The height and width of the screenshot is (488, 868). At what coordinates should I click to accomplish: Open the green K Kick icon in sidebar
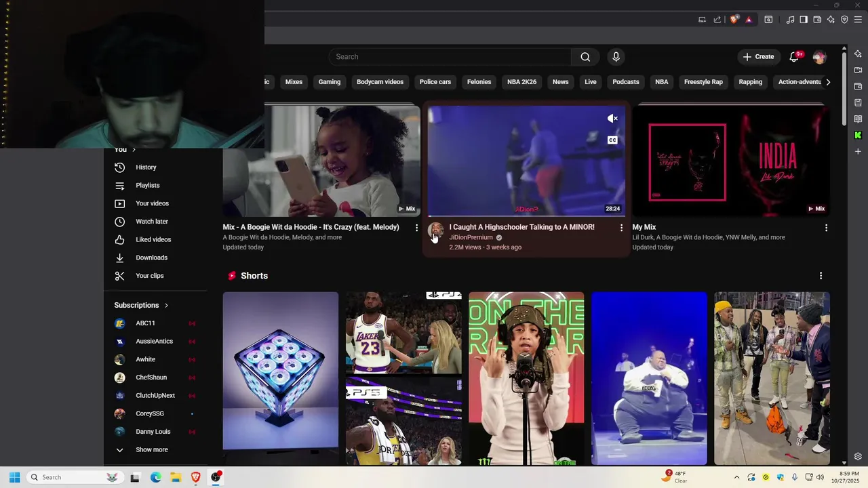pyautogui.click(x=858, y=135)
